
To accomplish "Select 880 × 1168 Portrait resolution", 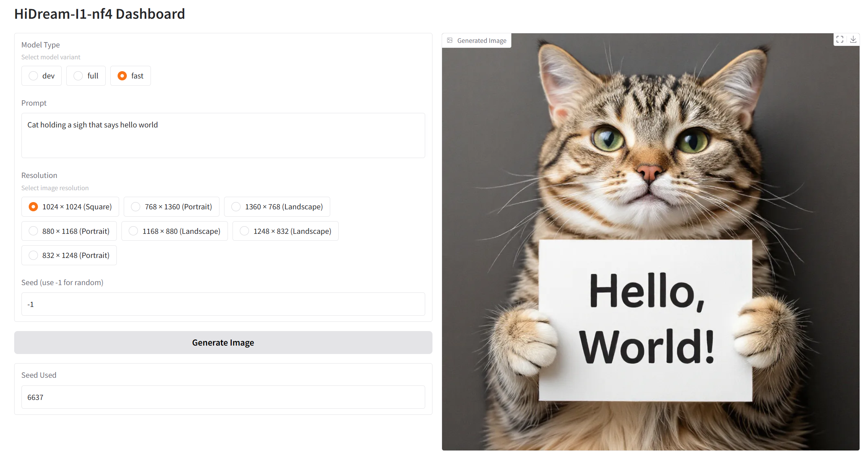I will coord(34,231).
